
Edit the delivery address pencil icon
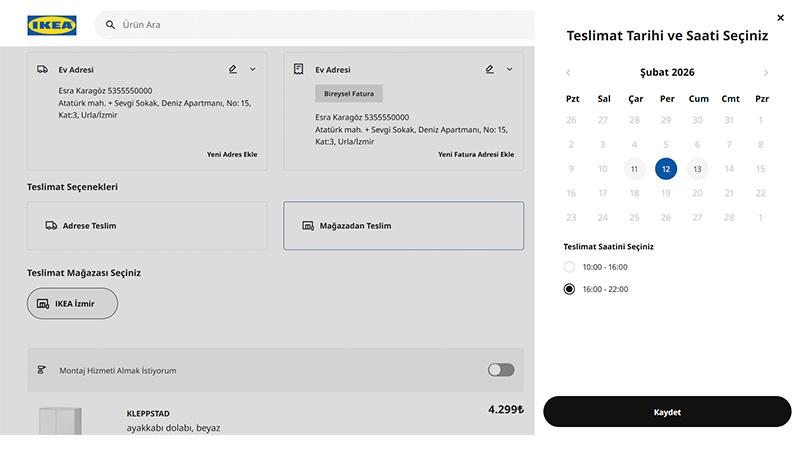[x=232, y=69]
